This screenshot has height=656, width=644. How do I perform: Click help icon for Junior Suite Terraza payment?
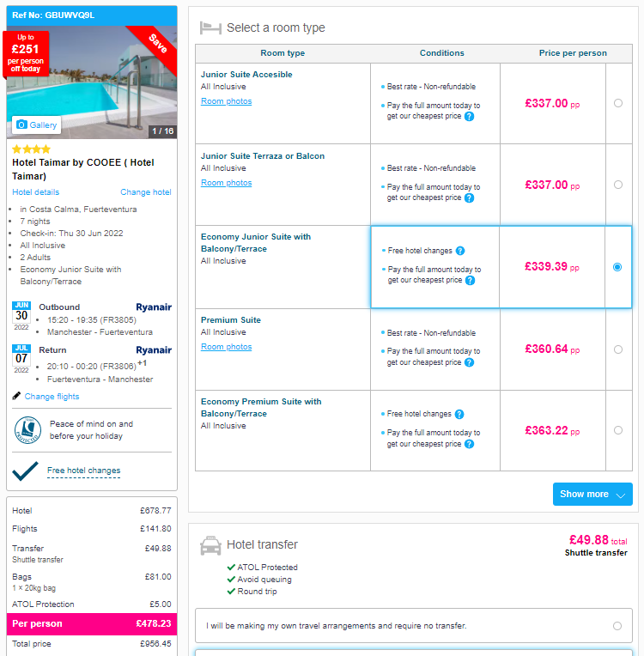[x=470, y=197]
